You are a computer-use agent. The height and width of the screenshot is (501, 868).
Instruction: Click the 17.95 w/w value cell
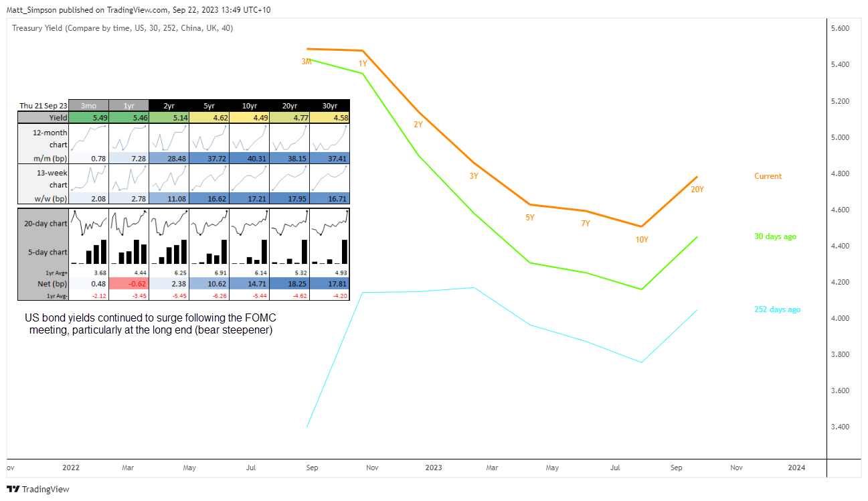click(x=289, y=199)
